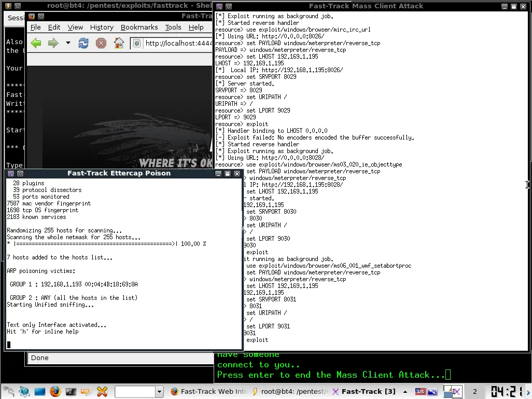Click 'Starting Unified sniffing...' line in Ettercap

click(50, 305)
